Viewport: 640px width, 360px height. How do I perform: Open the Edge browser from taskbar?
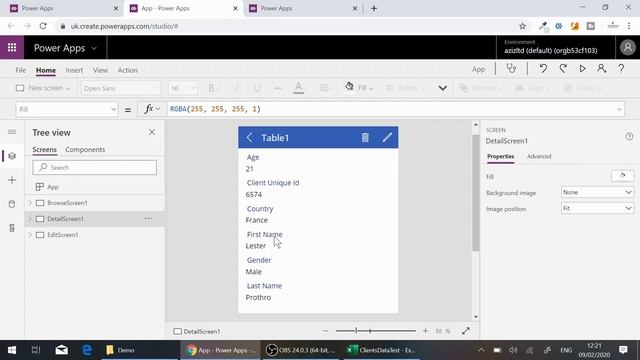(x=87, y=350)
